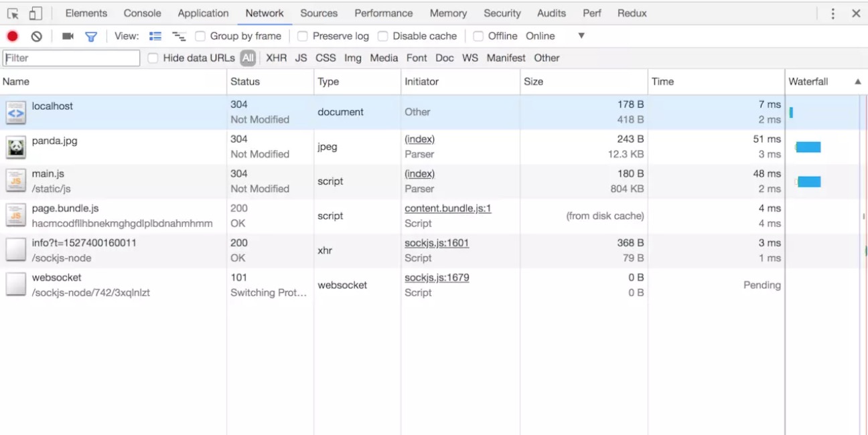The image size is (868, 435).
Task: Clear network requests with the slash icon
Action: [37, 36]
